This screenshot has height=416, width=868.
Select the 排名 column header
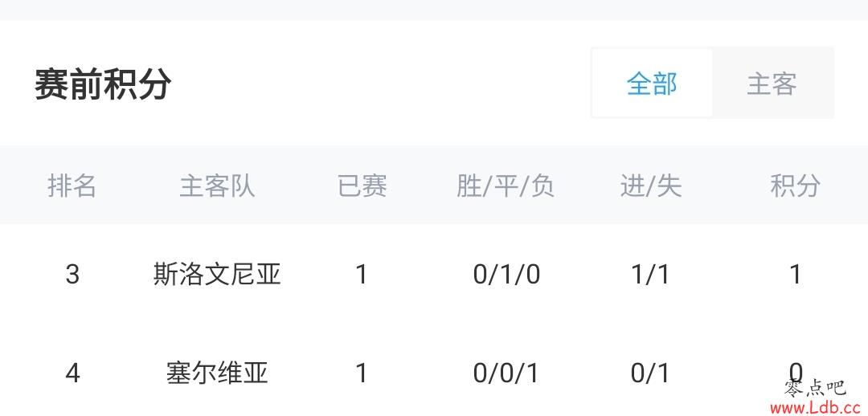click(x=72, y=186)
